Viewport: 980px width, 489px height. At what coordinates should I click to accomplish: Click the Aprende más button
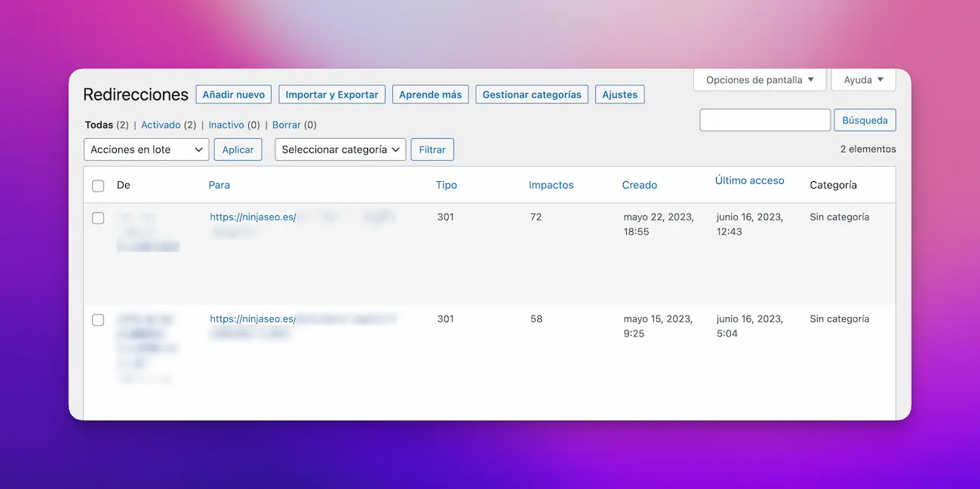[x=430, y=94]
